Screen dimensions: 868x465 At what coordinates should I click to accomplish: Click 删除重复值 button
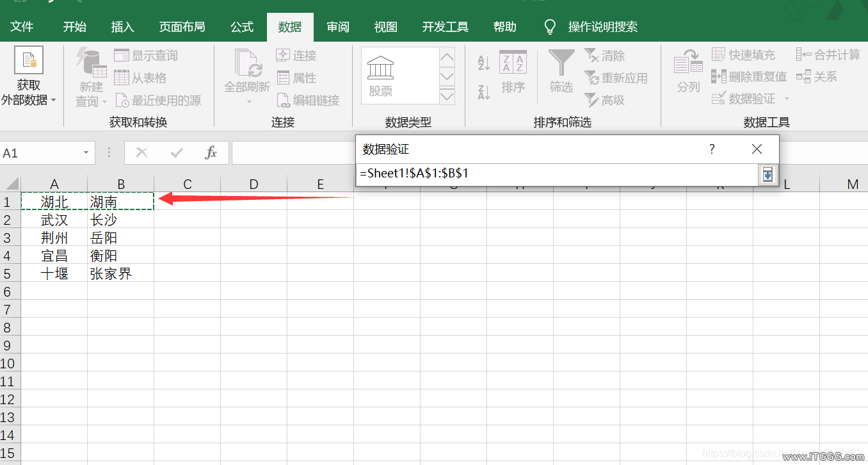(x=749, y=77)
